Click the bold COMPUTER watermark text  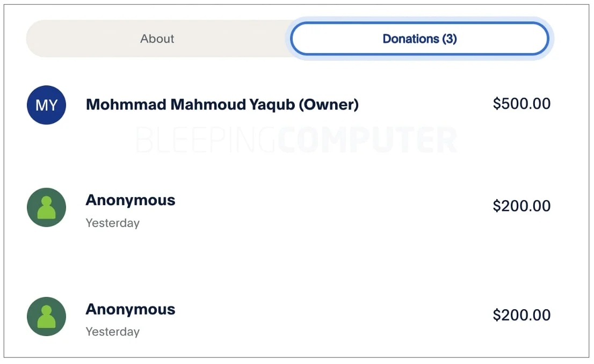(x=367, y=140)
